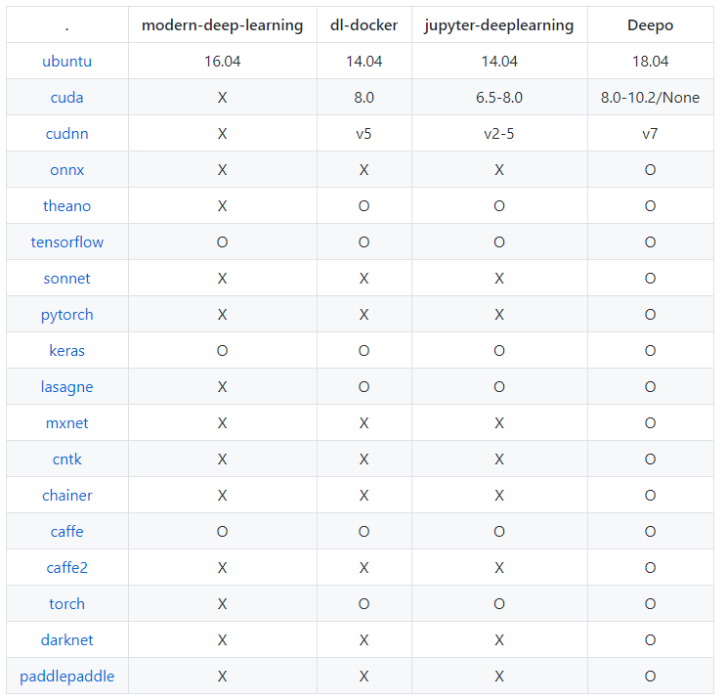
Task: Select the 14.04 cell under dl-docker
Action: (x=364, y=62)
